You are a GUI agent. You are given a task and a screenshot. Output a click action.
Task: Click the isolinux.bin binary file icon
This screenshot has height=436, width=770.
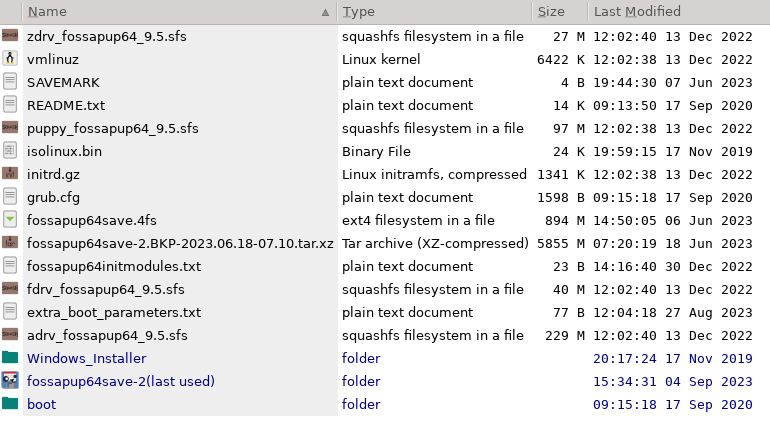pyautogui.click(x=10, y=151)
